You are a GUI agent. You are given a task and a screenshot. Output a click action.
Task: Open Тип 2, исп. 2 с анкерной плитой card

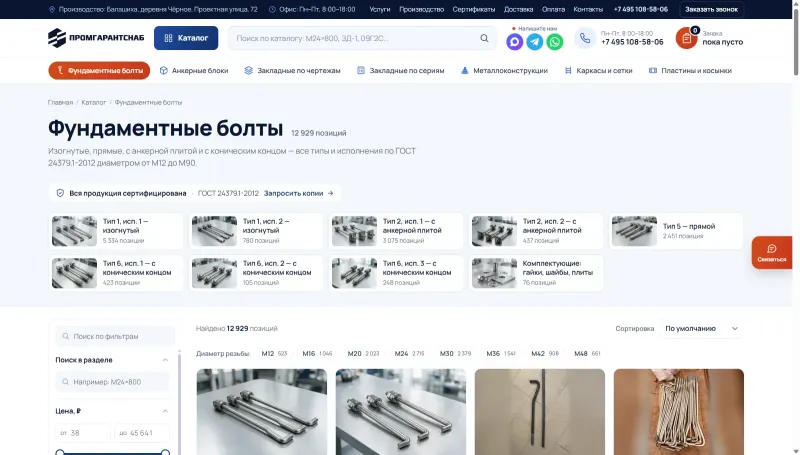pos(536,231)
